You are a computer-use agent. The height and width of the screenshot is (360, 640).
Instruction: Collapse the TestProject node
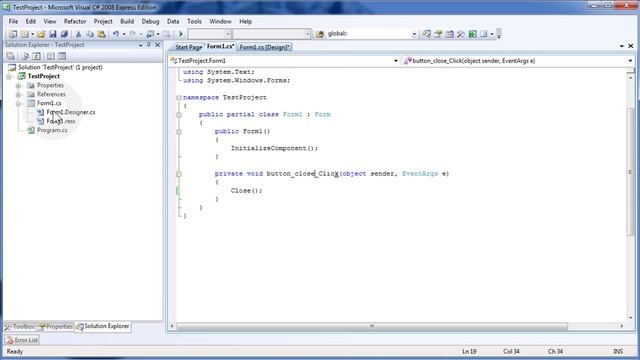[9, 76]
